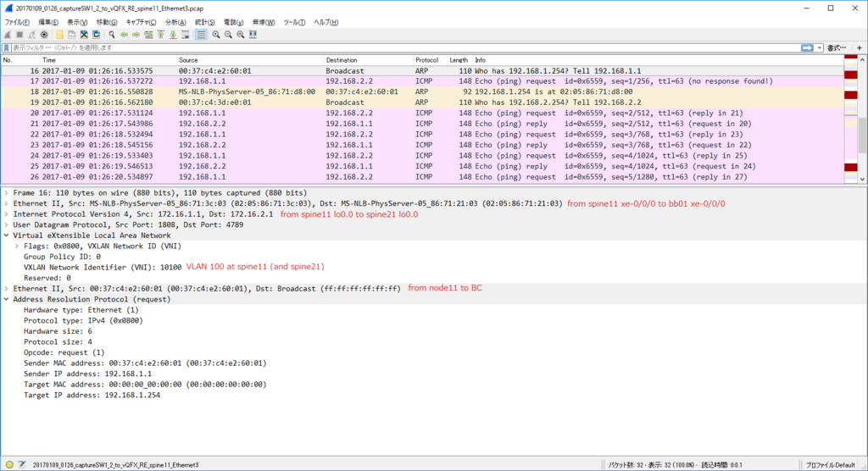Focus the display filter input field
868x471 pixels.
[x=406, y=48]
